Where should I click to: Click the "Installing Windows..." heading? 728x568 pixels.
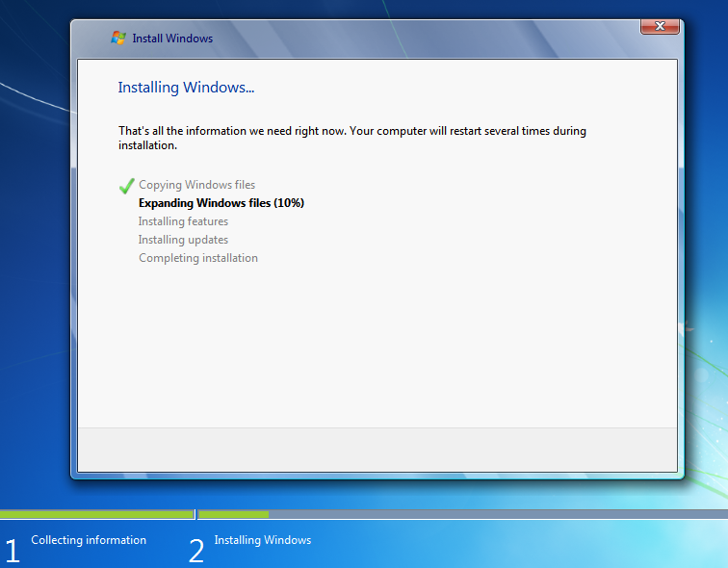186,88
